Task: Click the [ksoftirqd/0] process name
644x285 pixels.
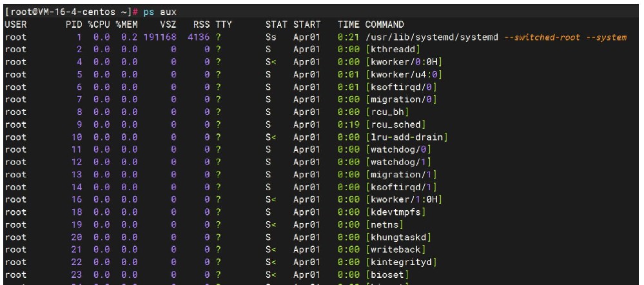Action: (x=401, y=87)
